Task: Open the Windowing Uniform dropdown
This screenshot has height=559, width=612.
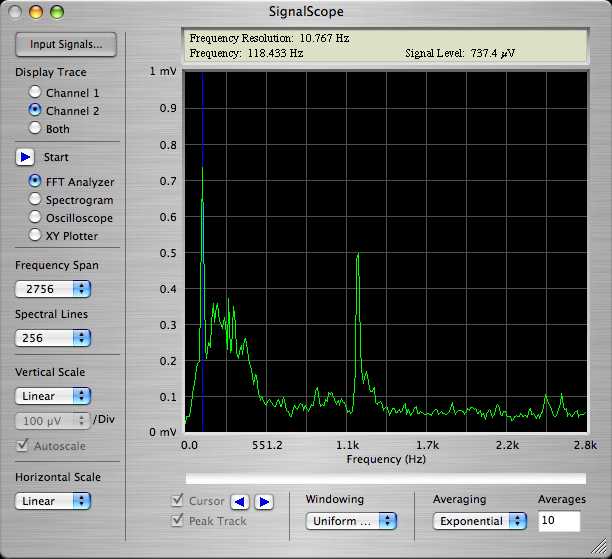Action: [351, 521]
